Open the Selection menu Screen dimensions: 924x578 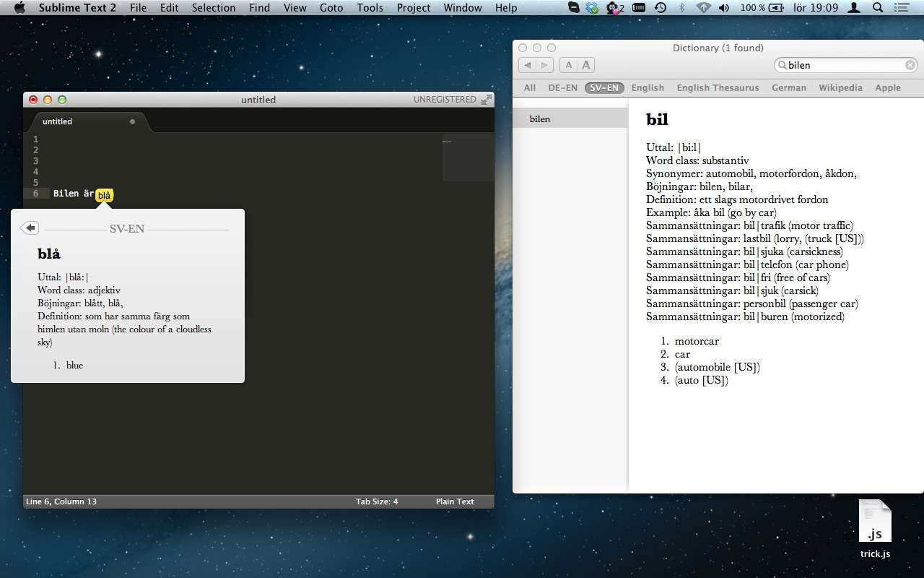coord(214,7)
